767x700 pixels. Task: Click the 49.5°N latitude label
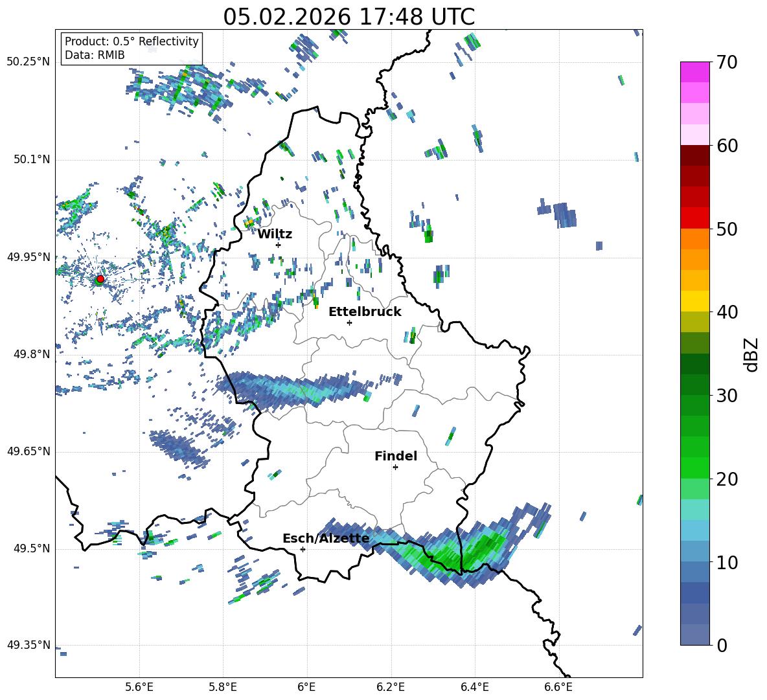[x=32, y=548]
